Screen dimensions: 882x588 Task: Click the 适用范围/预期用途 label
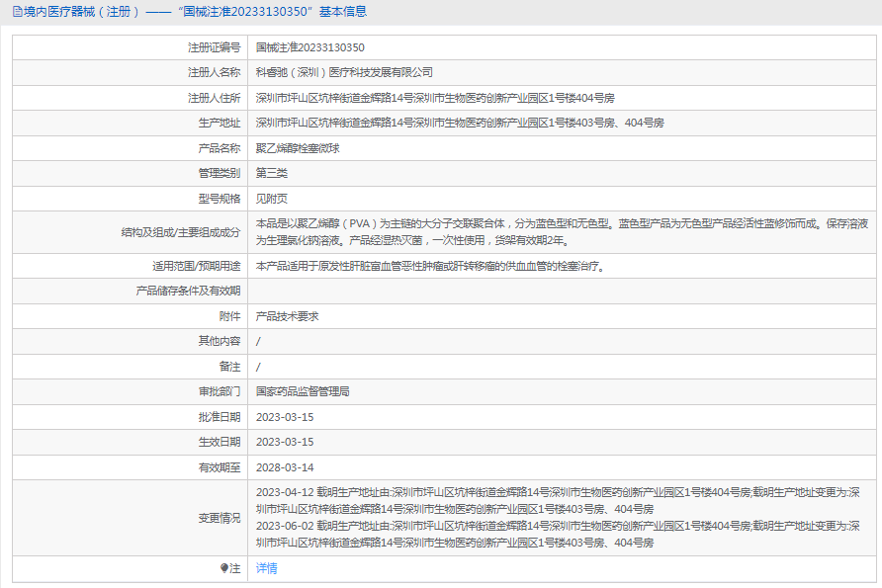point(197,266)
